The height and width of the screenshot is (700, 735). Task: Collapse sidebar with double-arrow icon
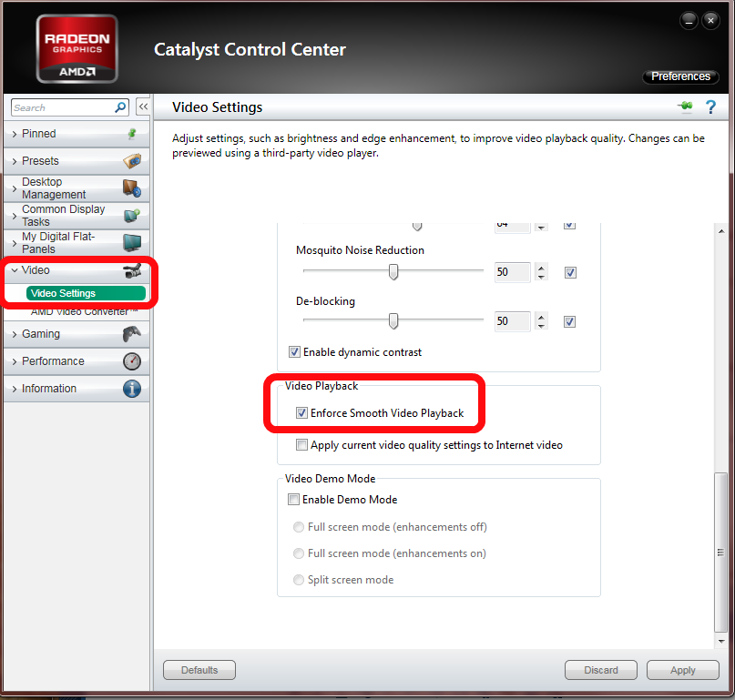(143, 107)
